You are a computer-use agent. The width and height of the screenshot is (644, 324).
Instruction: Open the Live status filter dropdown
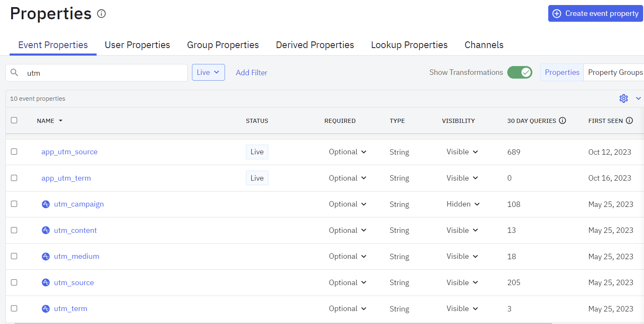coord(208,72)
